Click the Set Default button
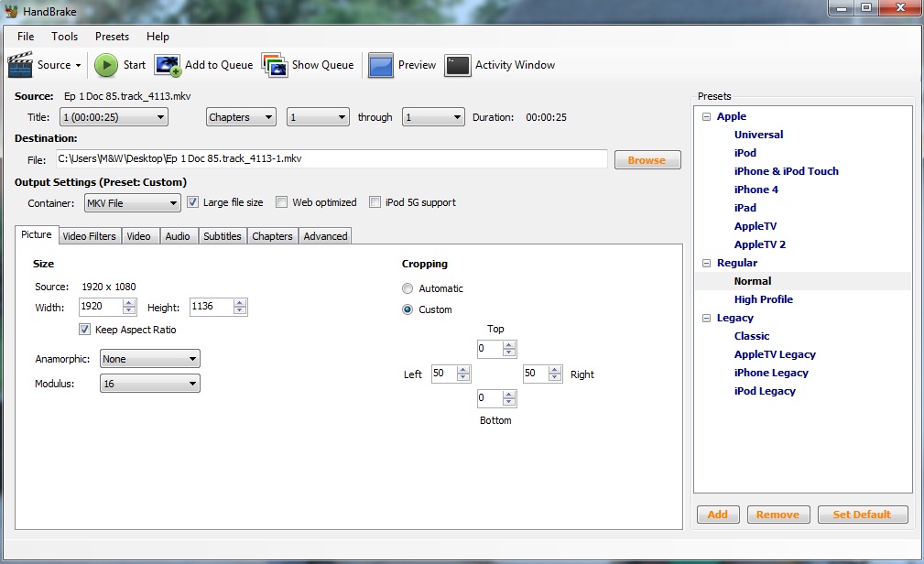The width and height of the screenshot is (924, 564). (862, 515)
